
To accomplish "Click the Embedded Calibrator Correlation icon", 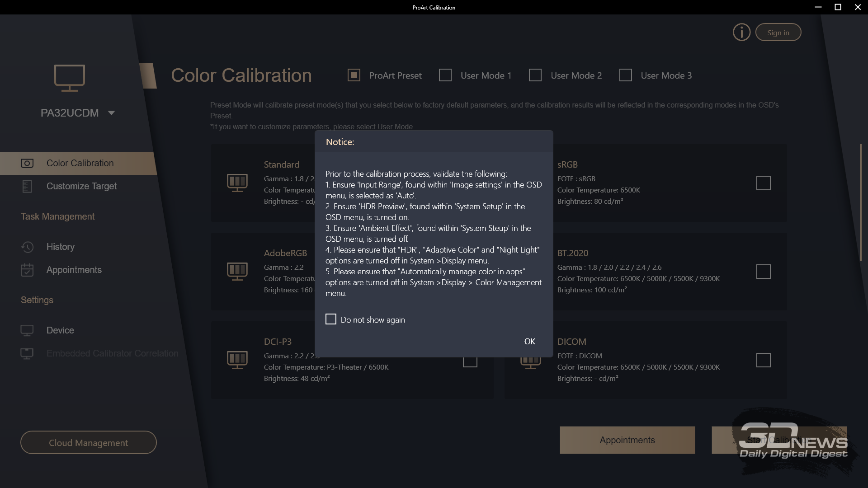I will 27,353.
